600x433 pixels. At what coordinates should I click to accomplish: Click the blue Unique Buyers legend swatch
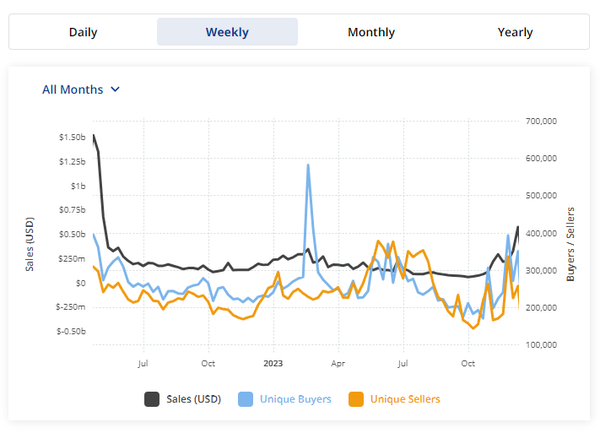(245, 399)
